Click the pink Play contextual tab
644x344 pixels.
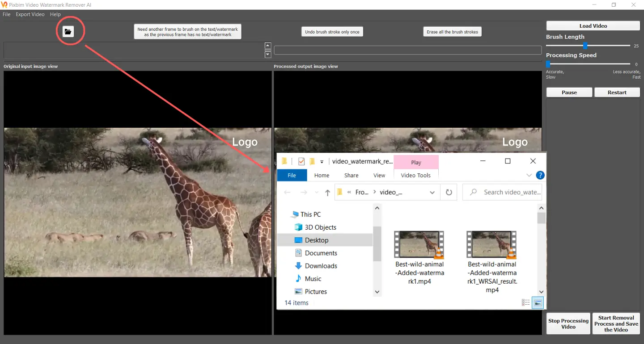click(416, 162)
